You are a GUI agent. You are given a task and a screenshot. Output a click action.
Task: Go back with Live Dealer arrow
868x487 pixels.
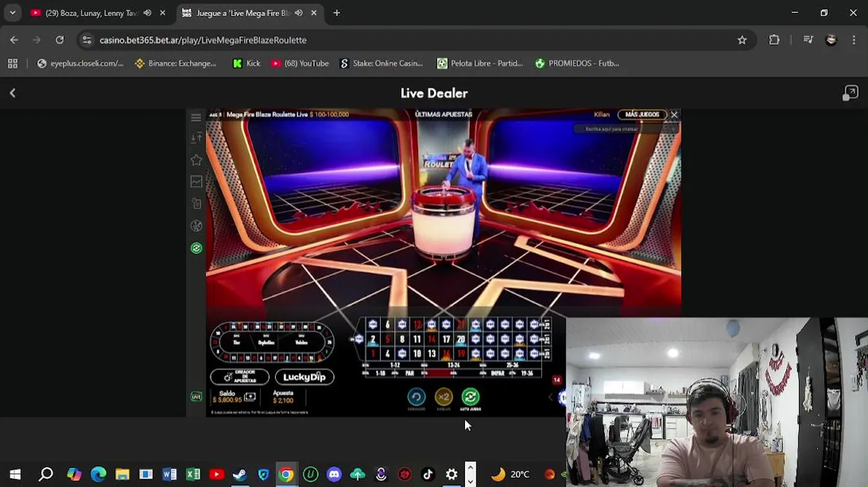(12, 93)
